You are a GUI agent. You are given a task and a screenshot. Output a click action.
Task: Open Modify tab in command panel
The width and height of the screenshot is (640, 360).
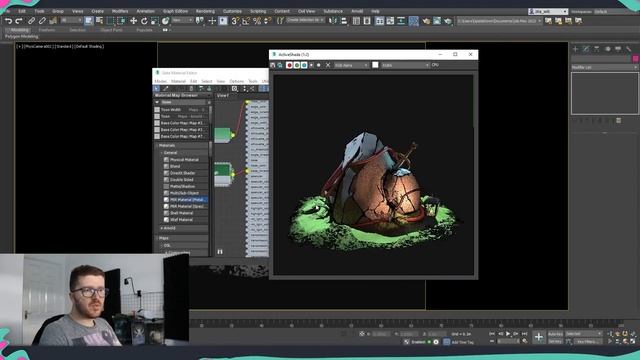click(586, 49)
